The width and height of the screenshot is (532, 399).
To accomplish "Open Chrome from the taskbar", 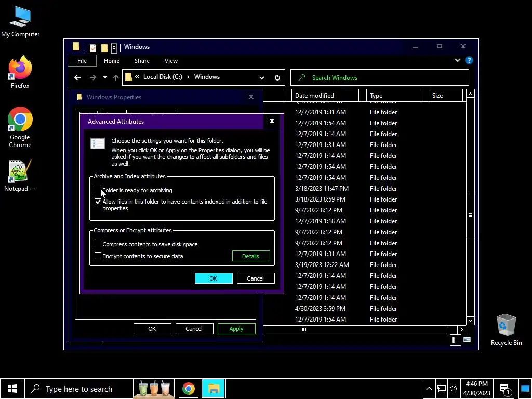I will 188,389.
